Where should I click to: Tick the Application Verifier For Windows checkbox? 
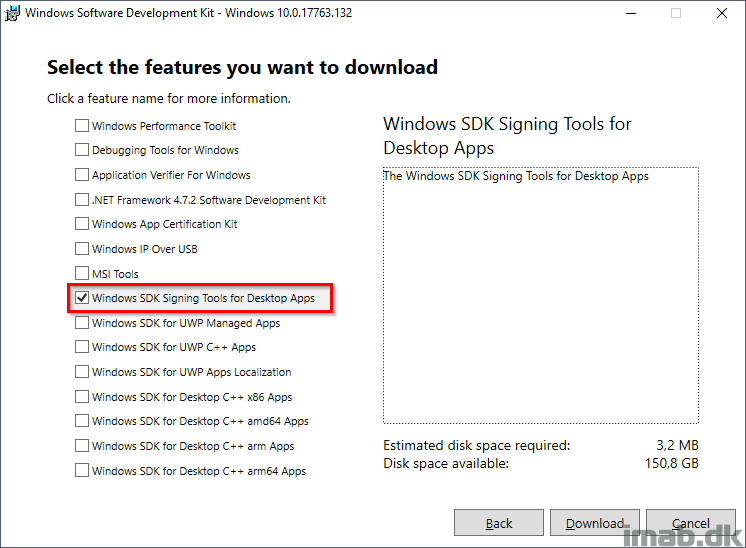pos(82,175)
